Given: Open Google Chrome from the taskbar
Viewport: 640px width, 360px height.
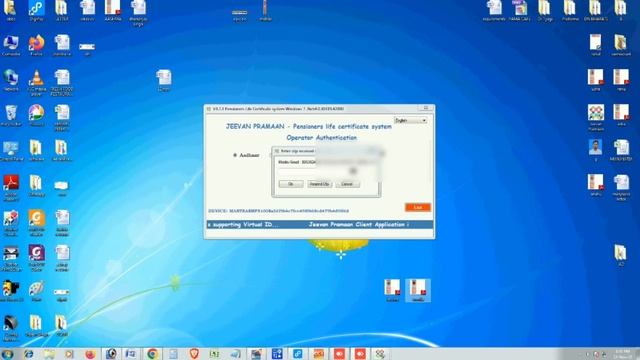Looking at the screenshot, I should (152, 354).
